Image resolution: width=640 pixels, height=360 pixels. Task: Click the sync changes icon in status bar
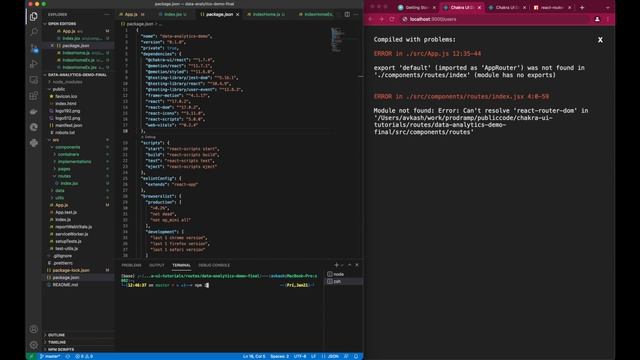(x=68, y=356)
